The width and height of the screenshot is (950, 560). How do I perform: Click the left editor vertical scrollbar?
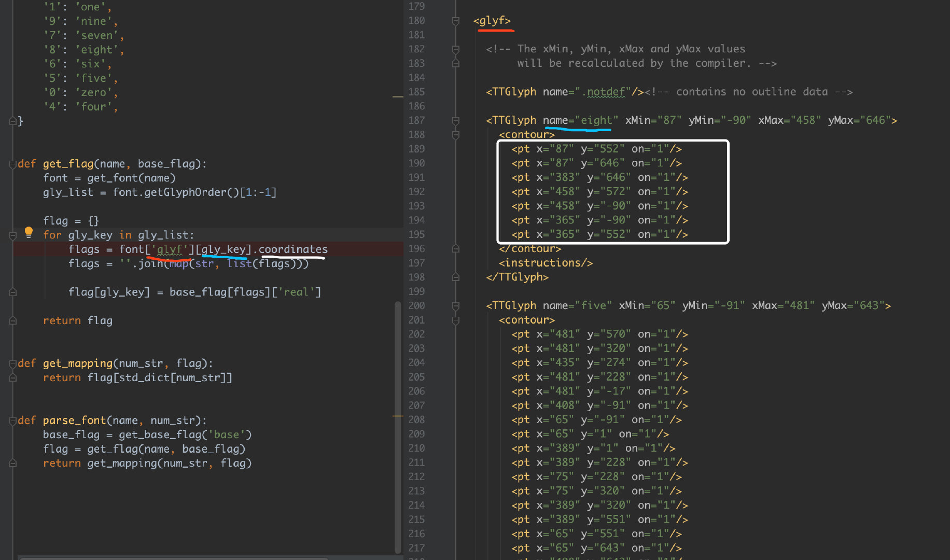(398, 427)
